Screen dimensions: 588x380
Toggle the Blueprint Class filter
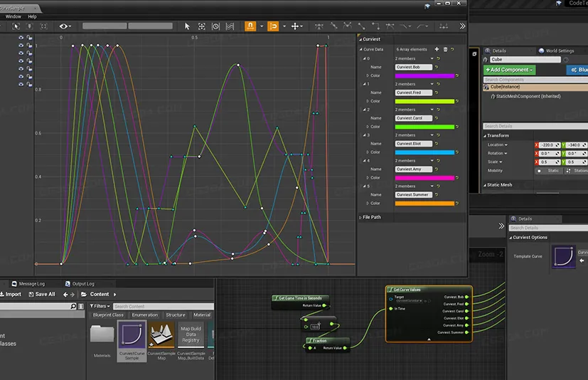[108, 315]
